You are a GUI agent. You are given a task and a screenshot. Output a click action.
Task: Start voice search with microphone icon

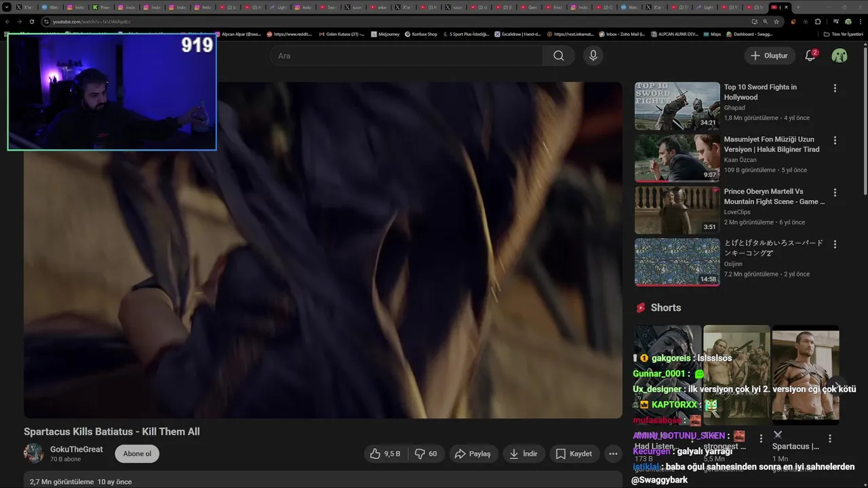[593, 56]
